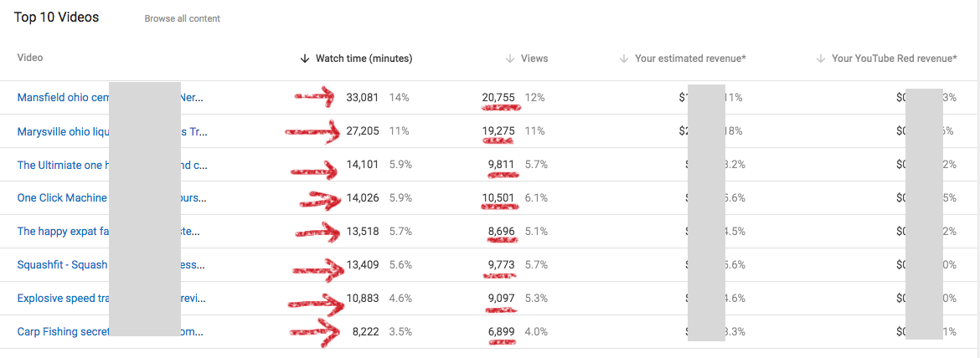980x358 pixels.
Task: Click sort arrow beside estimated revenue
Action: coord(624,59)
